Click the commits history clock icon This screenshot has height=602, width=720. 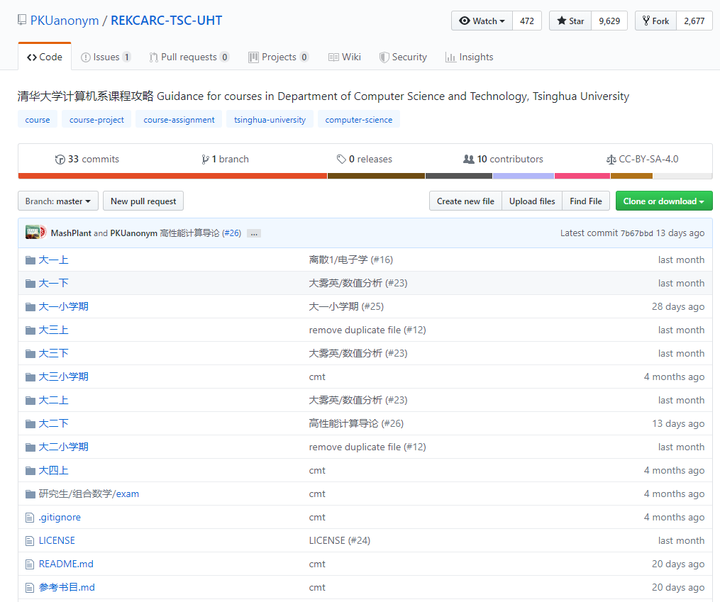[60, 159]
